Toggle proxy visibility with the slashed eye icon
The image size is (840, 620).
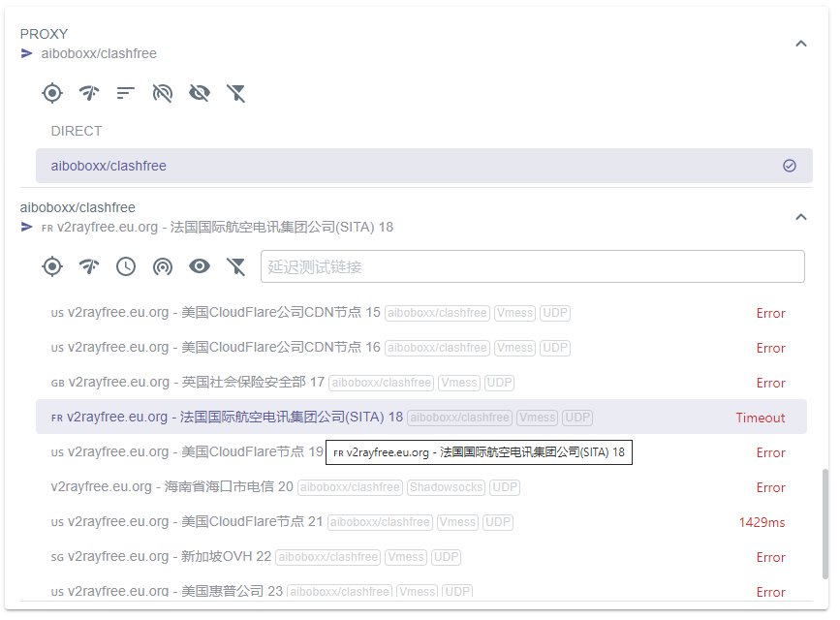(x=200, y=93)
